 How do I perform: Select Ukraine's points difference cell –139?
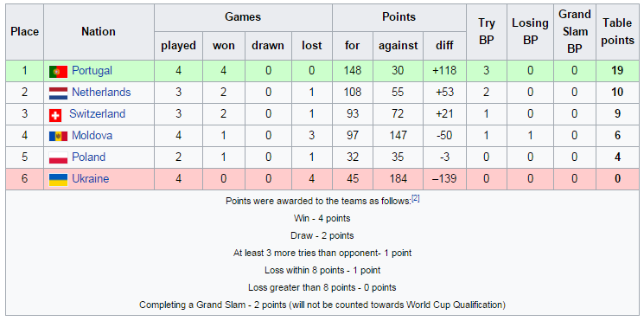point(444,179)
